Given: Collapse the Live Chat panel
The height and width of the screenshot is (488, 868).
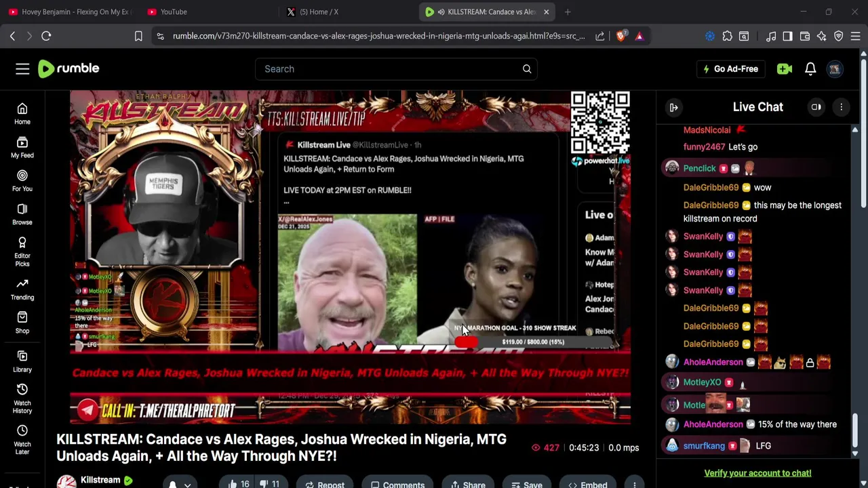Looking at the screenshot, I should point(673,107).
